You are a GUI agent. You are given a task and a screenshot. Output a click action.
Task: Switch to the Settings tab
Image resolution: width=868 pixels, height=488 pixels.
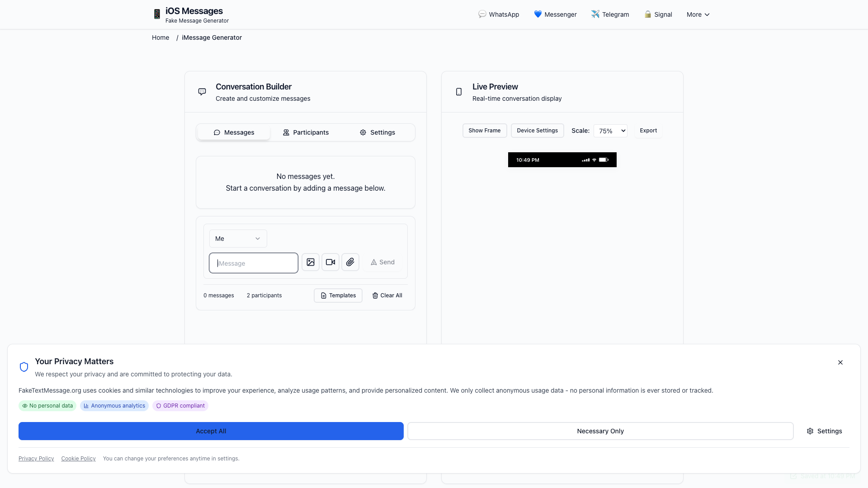[x=377, y=132]
